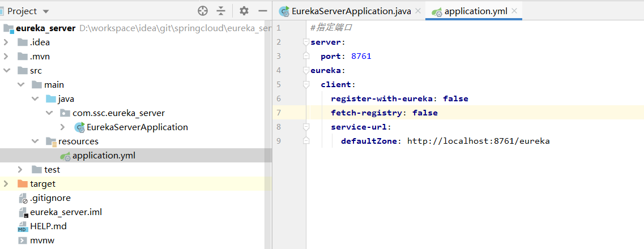Click the Spring icon on application.yml tab
This screenshot has height=249, width=644.
[436, 12]
